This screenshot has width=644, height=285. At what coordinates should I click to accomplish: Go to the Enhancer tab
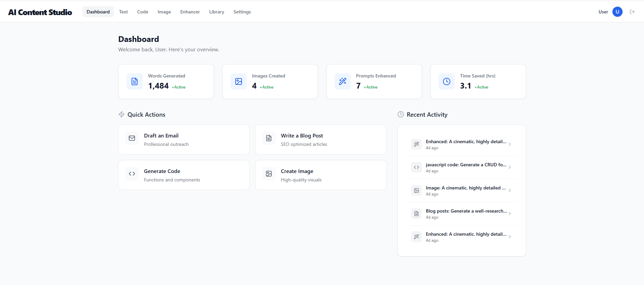point(190,12)
